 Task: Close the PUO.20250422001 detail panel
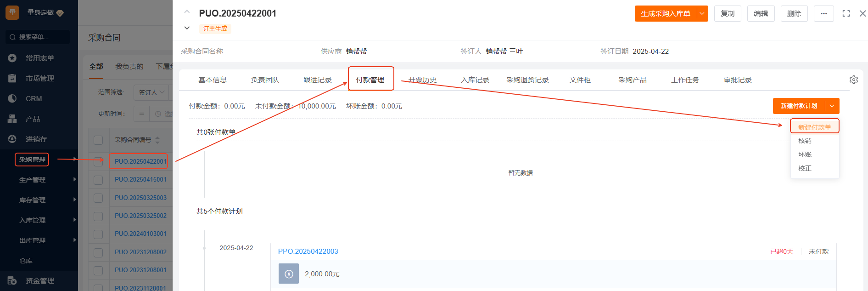coord(863,14)
